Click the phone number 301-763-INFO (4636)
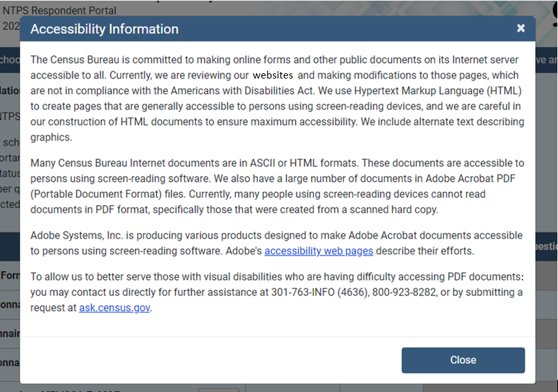Image resolution: width=558 pixels, height=392 pixels. pyautogui.click(x=331, y=293)
